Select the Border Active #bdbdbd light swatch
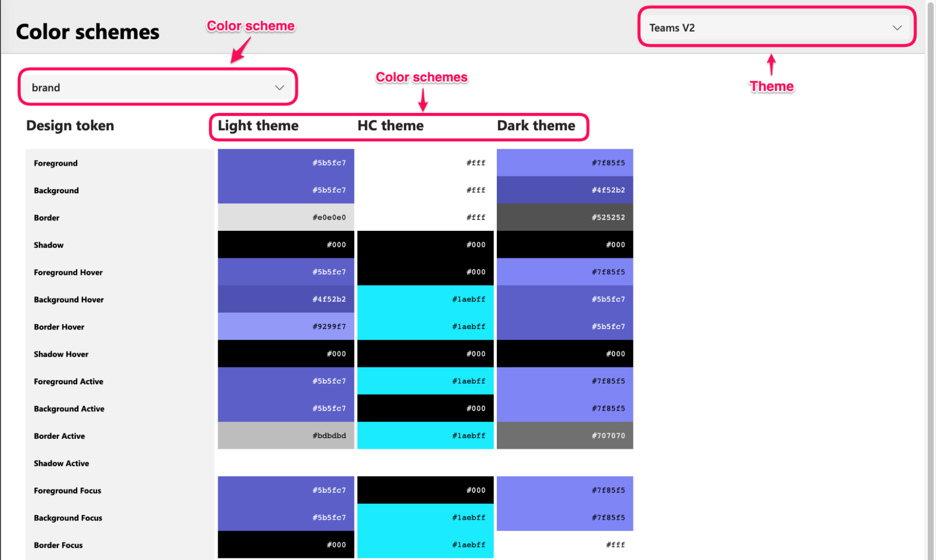The width and height of the screenshot is (936, 560). pyautogui.click(x=286, y=435)
